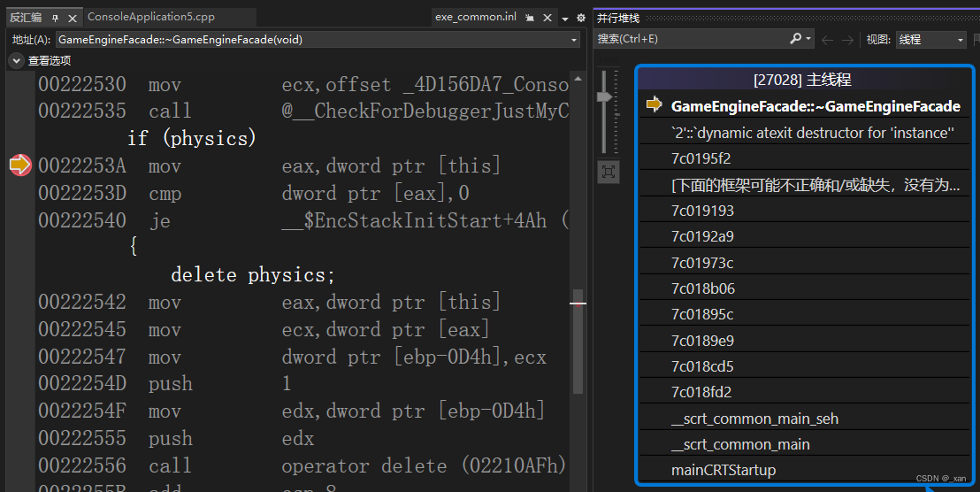Open the 地址(A) address dropdown arrow
The width and height of the screenshot is (980, 492).
(x=574, y=40)
